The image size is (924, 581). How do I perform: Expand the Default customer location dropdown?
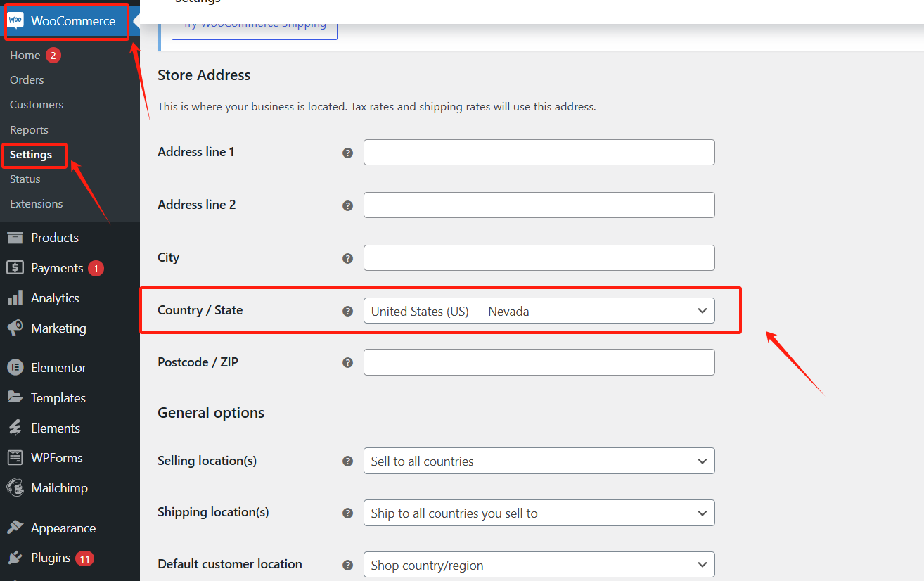[539, 566]
